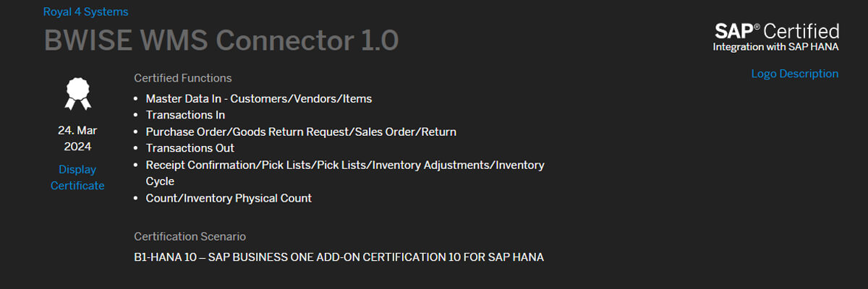Open the Display Certificate link
This screenshot has width=868, height=289.
[x=77, y=178]
